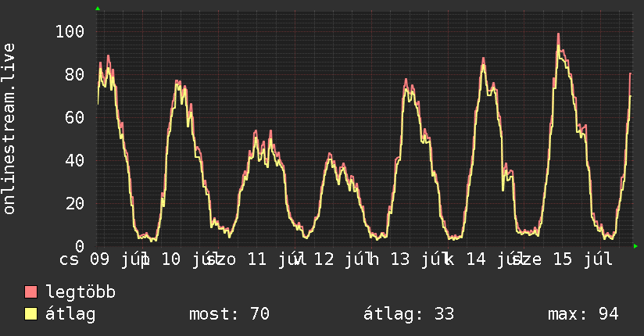
Task: Click the 'most: 70' current value
Action: pyautogui.click(x=229, y=314)
